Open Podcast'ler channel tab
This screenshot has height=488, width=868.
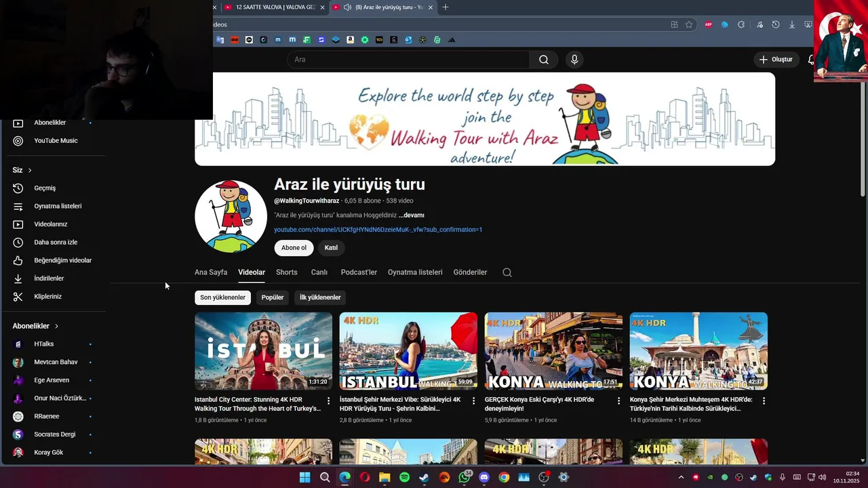(x=359, y=272)
